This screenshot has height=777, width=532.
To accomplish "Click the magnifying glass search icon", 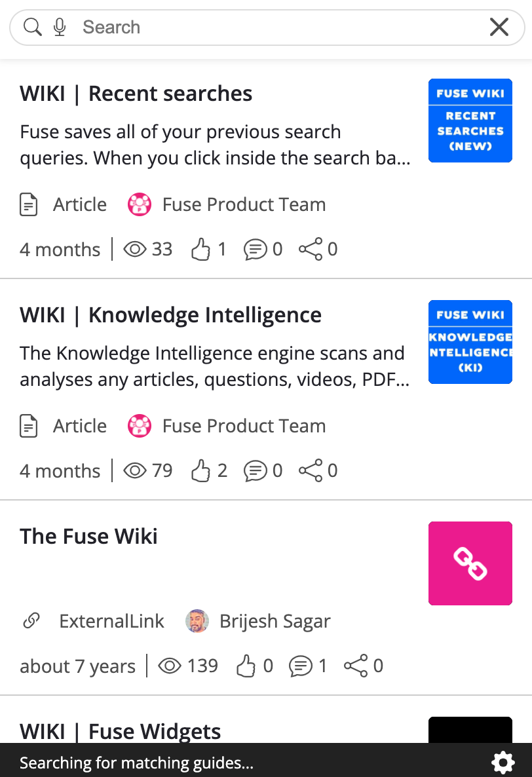I will (32, 27).
